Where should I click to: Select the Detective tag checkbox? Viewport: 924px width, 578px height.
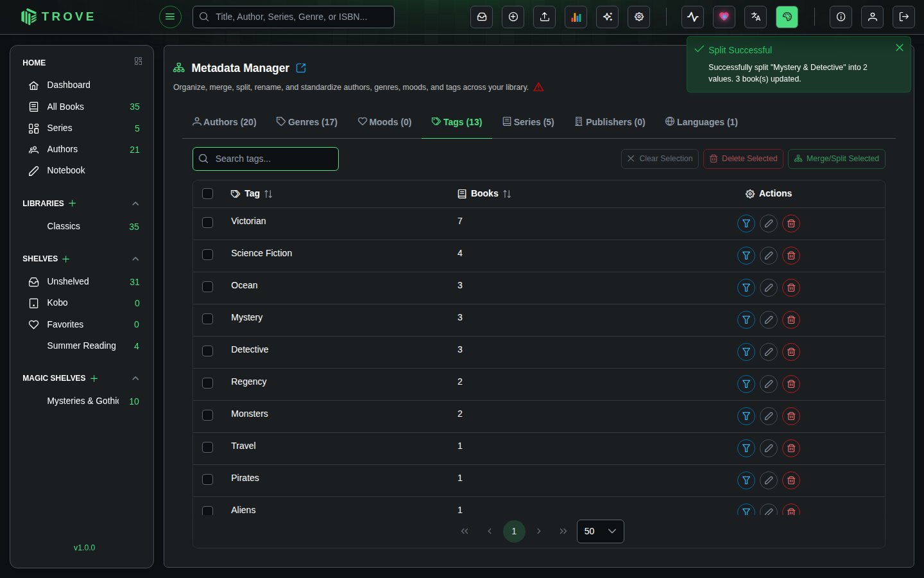tap(207, 351)
